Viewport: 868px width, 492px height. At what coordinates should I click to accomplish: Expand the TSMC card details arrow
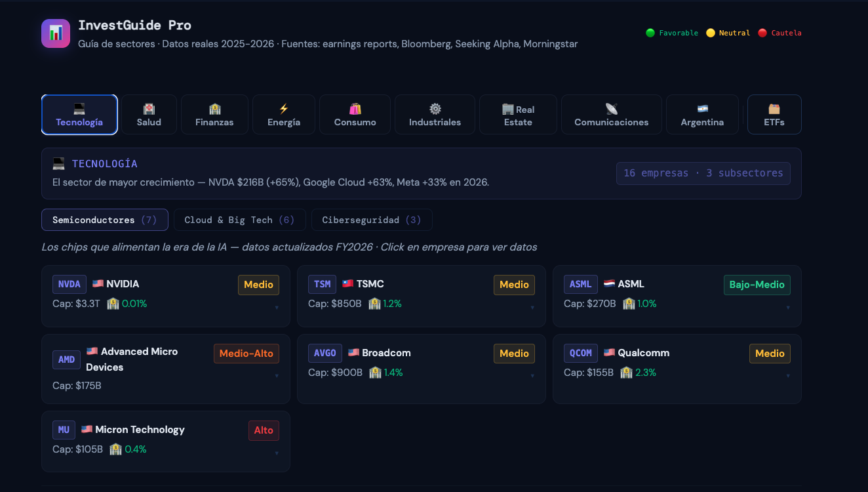tap(532, 307)
